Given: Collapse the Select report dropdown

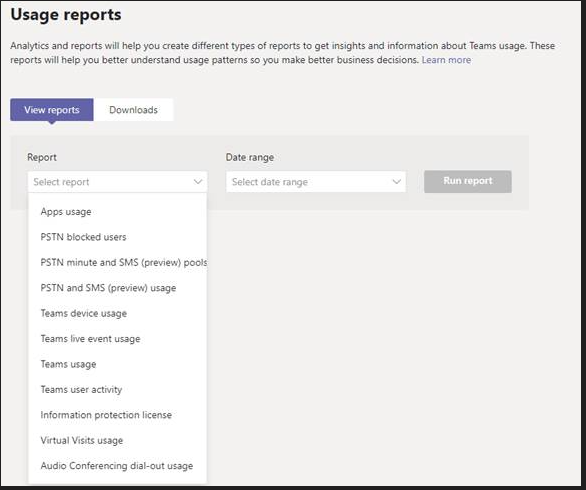Looking at the screenshot, I should (117, 182).
